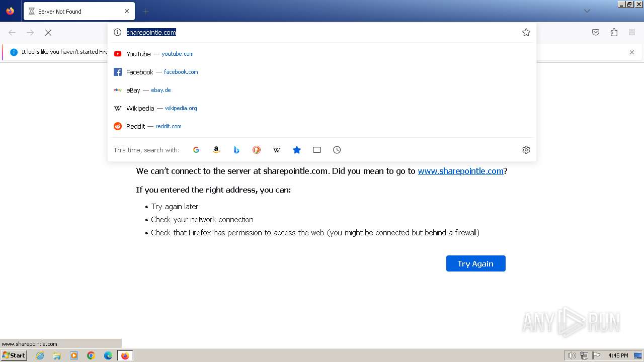Screen dimensions: 644x362
Task: Close the Server Not Found tab
Action: point(126,11)
